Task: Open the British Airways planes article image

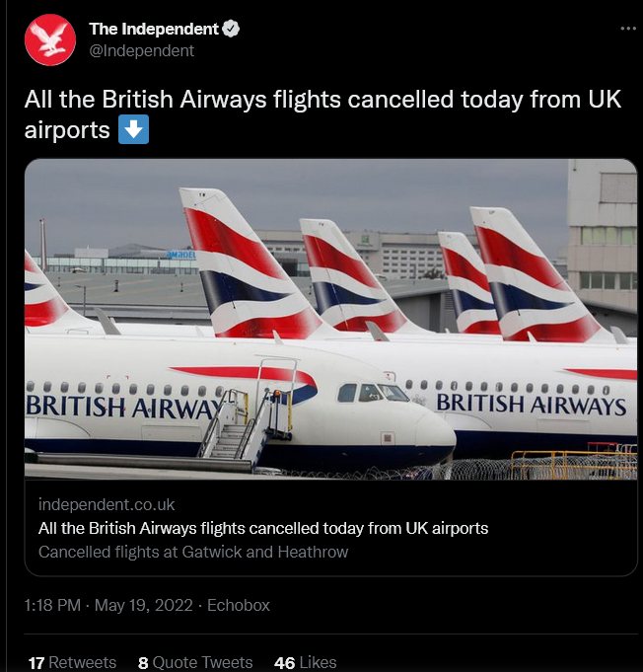Action: coord(331,319)
